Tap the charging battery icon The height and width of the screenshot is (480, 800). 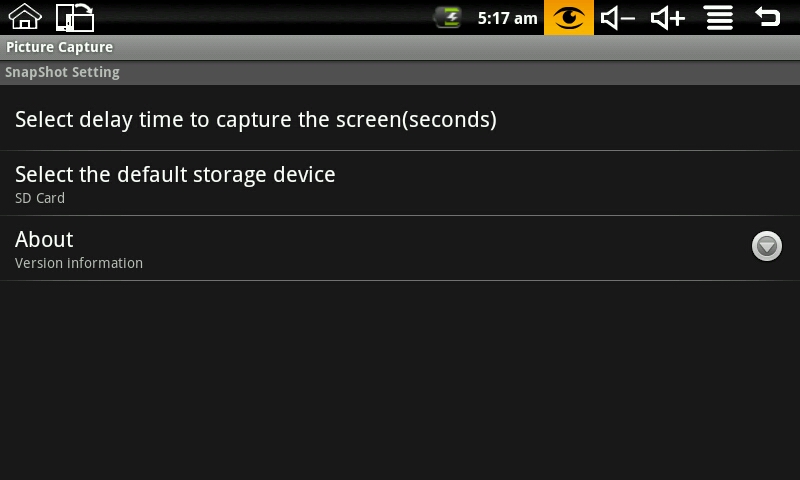click(x=448, y=17)
